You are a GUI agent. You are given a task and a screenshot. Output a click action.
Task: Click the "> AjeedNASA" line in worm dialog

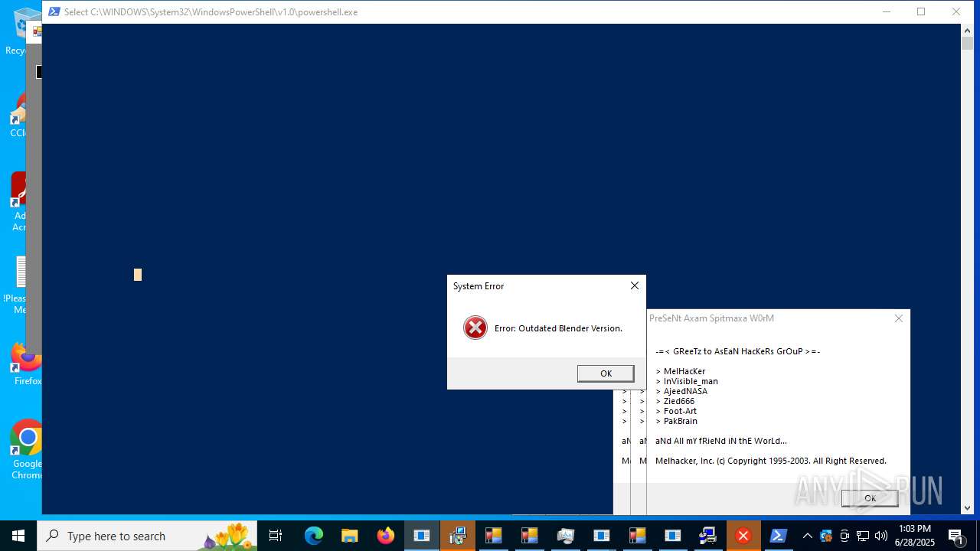click(x=681, y=391)
